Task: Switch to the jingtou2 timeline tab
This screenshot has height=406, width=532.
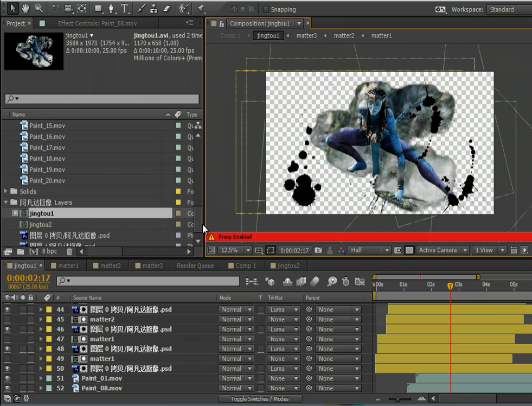Action: (285, 265)
